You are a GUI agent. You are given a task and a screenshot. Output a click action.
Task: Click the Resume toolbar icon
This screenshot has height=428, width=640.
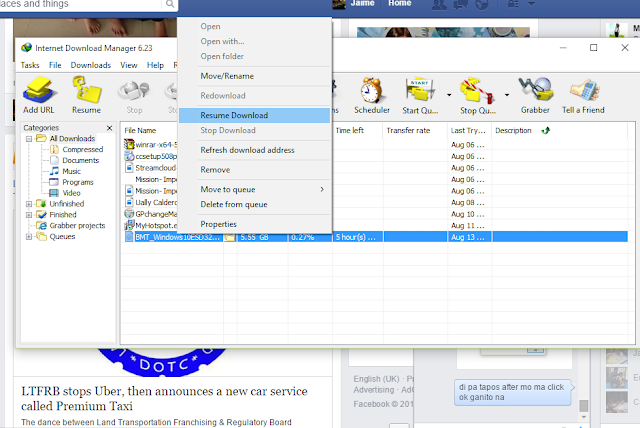[x=86, y=95]
